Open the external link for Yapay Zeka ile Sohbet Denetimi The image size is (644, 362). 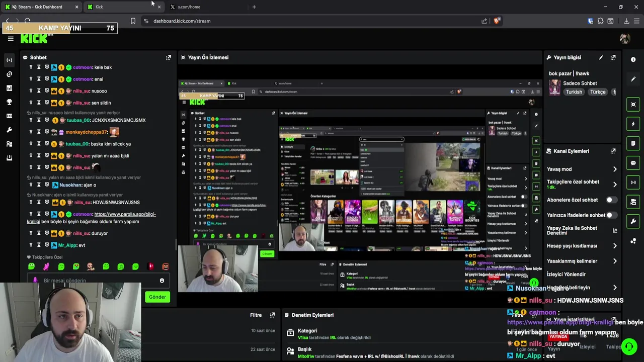tap(615, 231)
